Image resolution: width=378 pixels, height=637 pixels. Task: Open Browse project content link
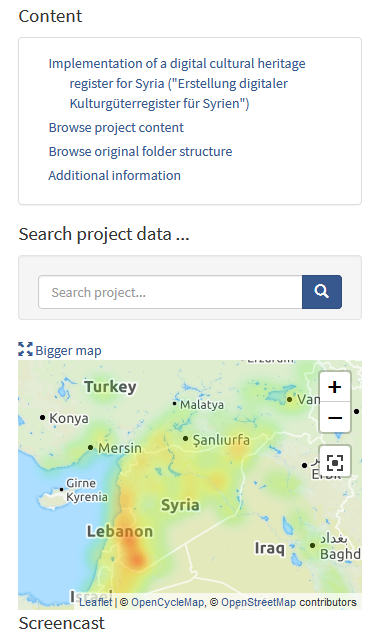pos(116,128)
